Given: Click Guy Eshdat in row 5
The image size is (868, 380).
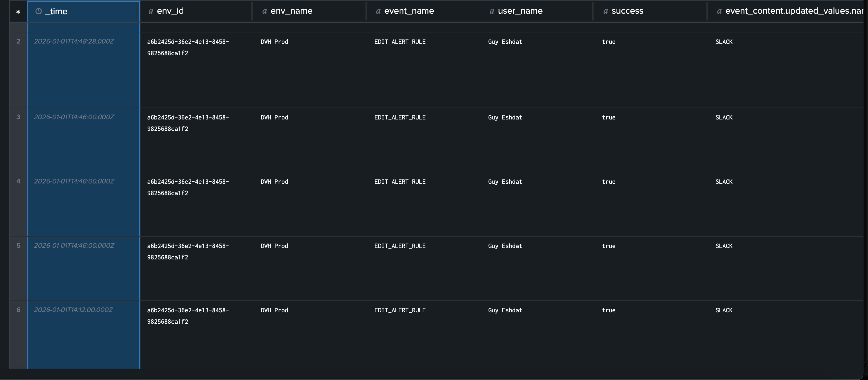Looking at the screenshot, I should point(505,246).
